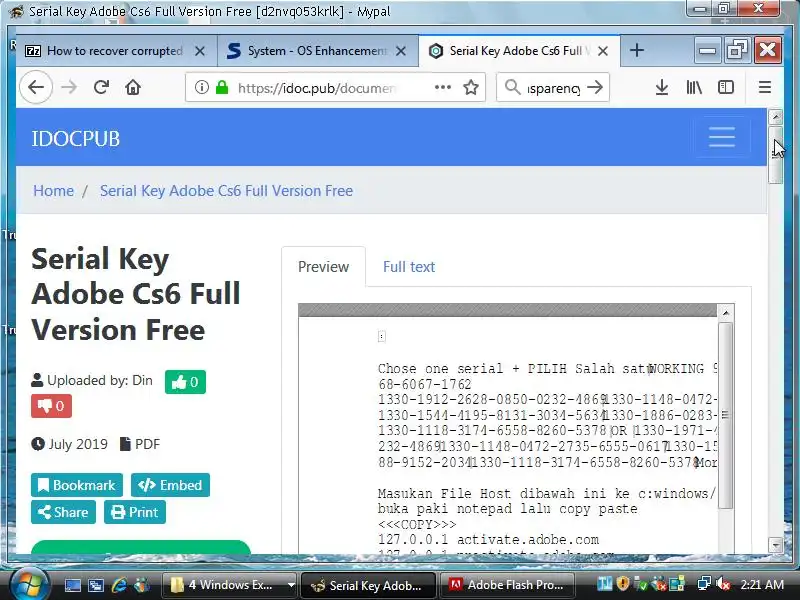Click the page scrollbar up arrow
The image size is (800, 600).
776,117
